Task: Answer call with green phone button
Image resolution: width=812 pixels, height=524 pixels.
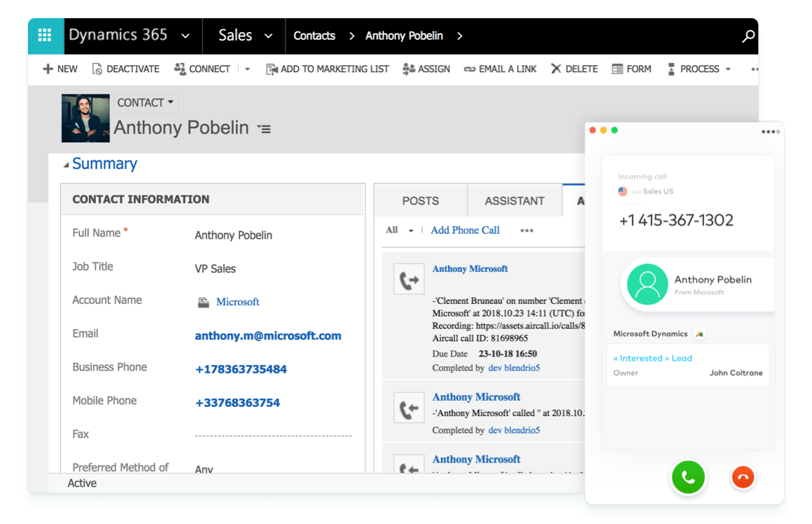Action: (x=687, y=477)
